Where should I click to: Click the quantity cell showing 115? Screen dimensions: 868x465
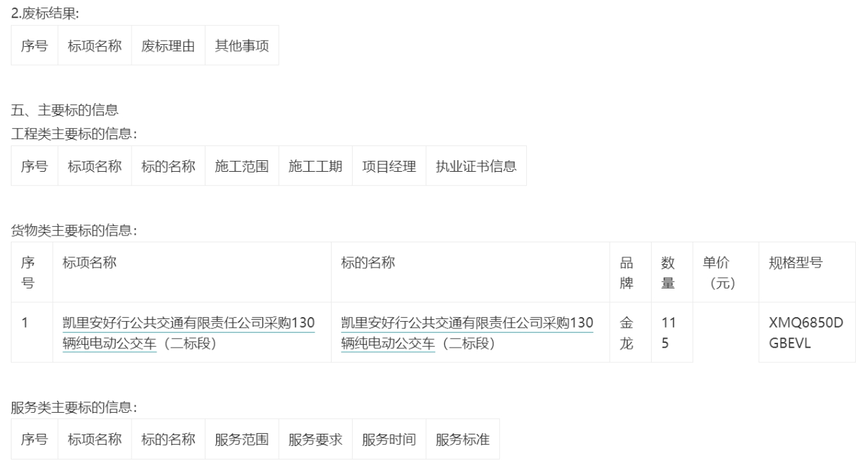pos(672,333)
